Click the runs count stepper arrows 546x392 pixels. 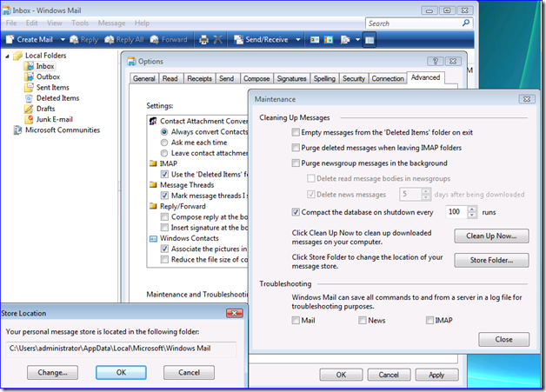[x=472, y=212]
